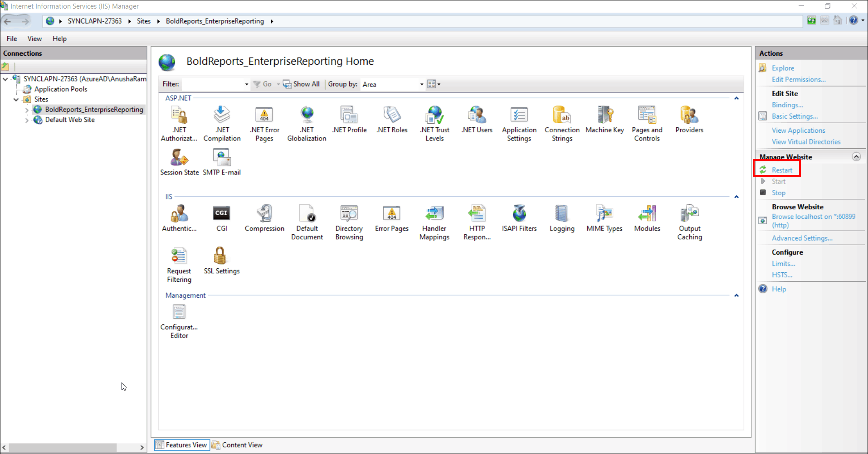
Task: Open MIME Types feature
Action: coord(605,218)
